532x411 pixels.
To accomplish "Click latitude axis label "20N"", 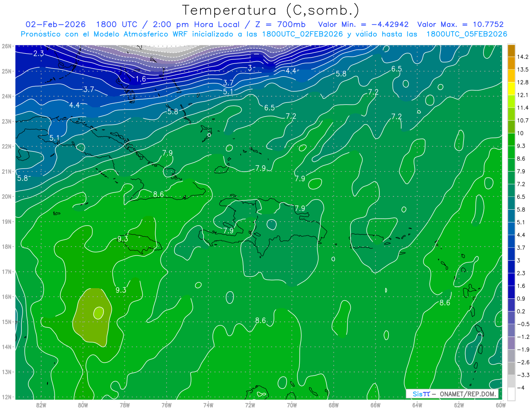I will tap(6, 196).
